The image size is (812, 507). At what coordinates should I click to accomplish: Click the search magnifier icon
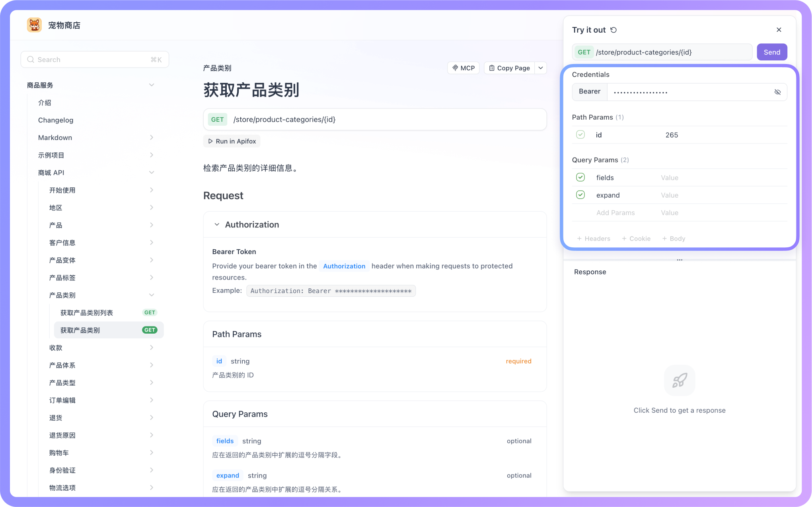(x=31, y=60)
